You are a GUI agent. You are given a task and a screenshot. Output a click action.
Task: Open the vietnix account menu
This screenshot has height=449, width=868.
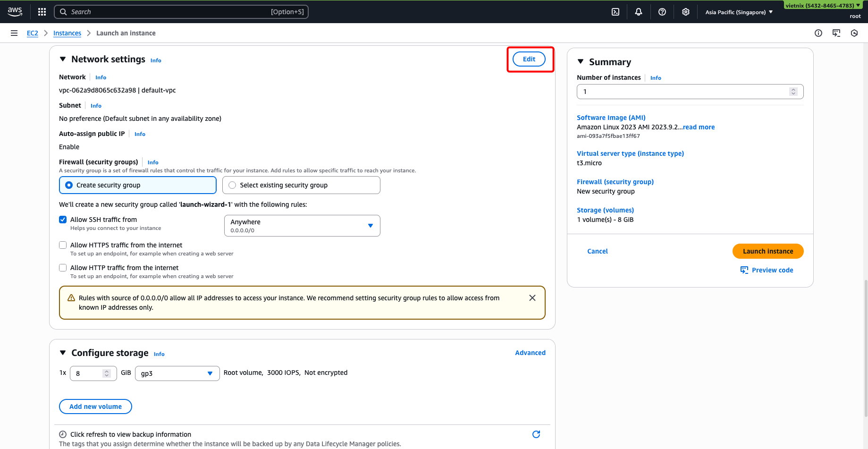click(822, 5)
